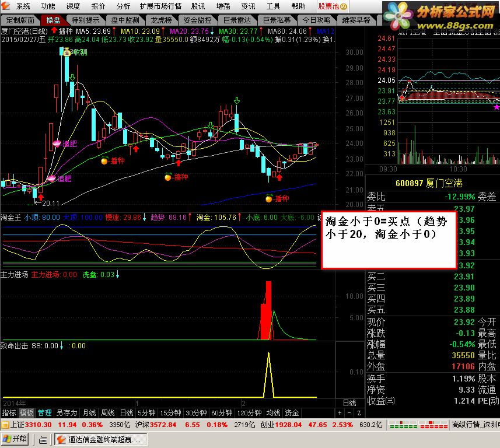500x448 pixels.
Task: Select the 30分钟 period
Action: point(197,412)
